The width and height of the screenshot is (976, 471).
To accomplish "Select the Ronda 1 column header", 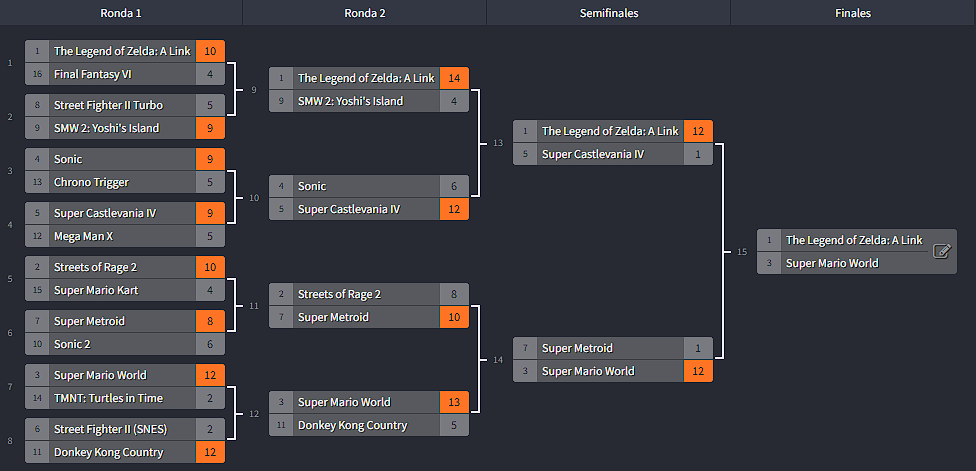I will pos(122,13).
